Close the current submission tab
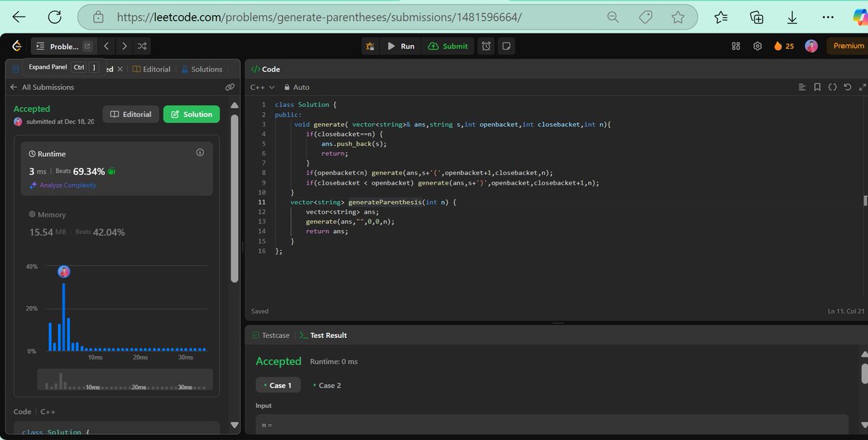868x440 pixels. pos(120,69)
